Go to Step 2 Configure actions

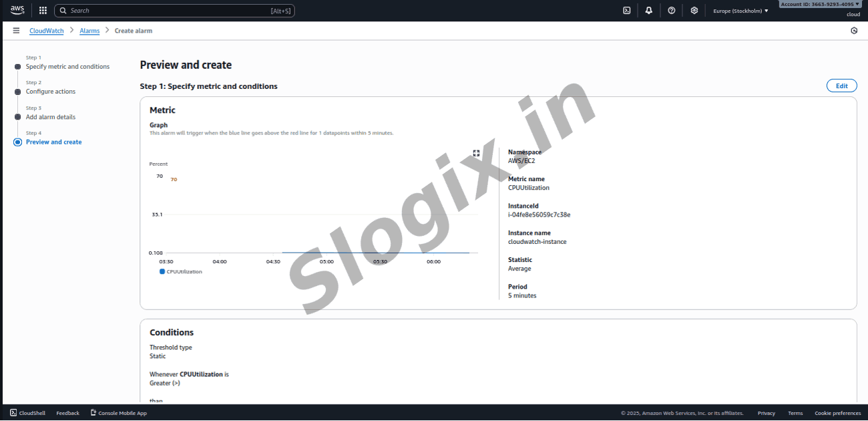pyautogui.click(x=51, y=92)
